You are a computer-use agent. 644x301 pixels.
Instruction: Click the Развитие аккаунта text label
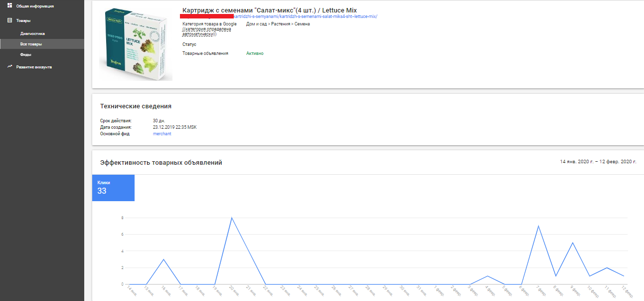pos(34,67)
